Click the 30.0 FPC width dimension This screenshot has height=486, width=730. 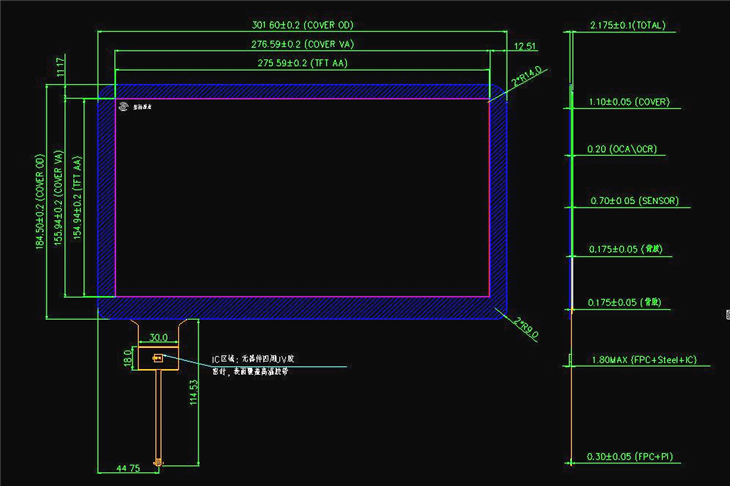pos(158,337)
